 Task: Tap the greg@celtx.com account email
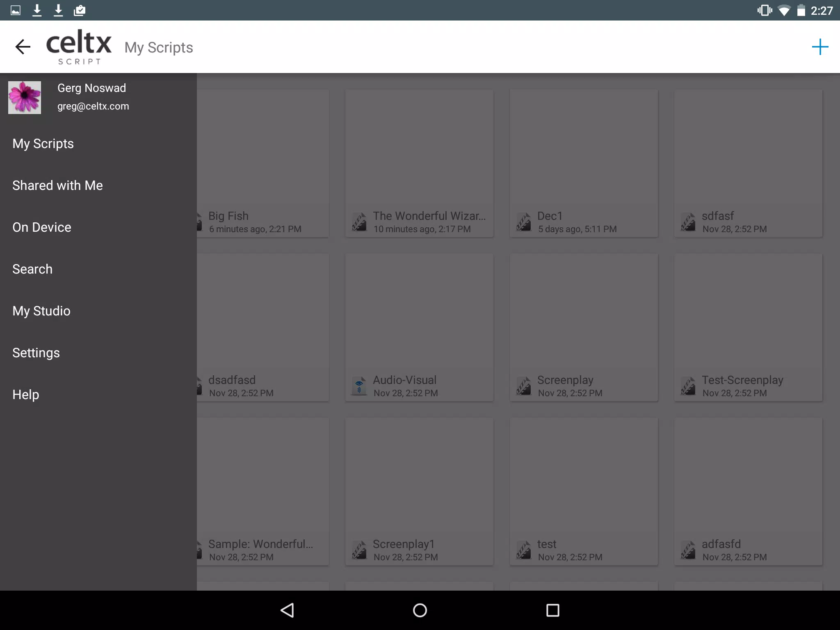pyautogui.click(x=93, y=106)
